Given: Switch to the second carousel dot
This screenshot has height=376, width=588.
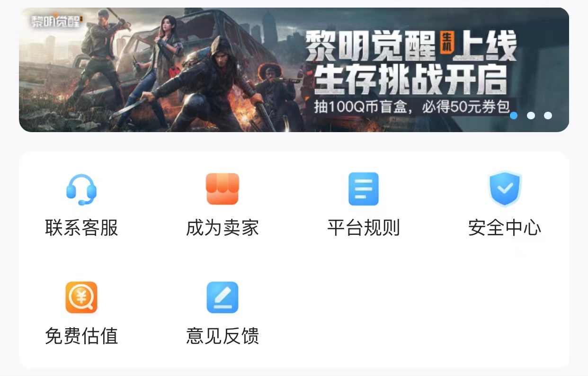Looking at the screenshot, I should 531,116.
